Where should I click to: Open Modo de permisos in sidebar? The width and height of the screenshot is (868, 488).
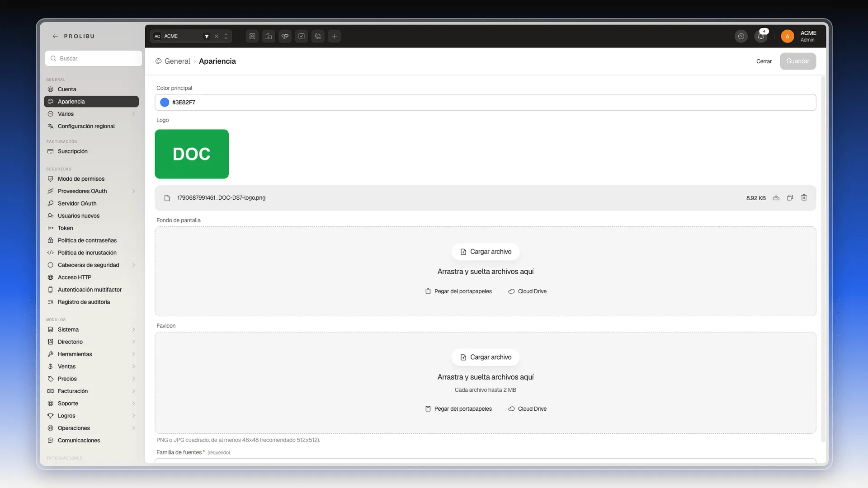click(x=91, y=179)
